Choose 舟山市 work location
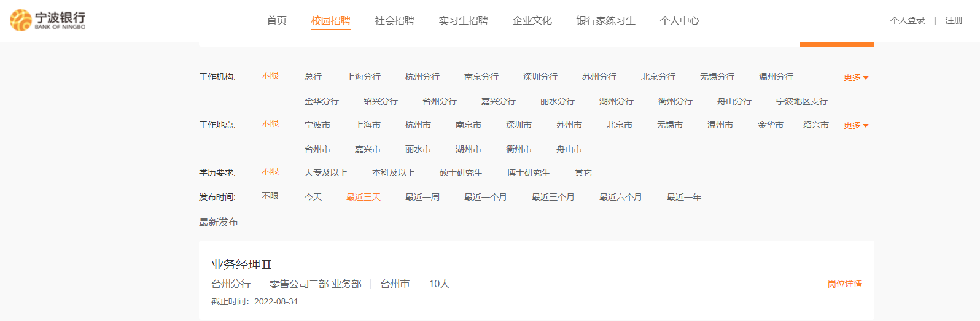Screen dimensions: 980x321 tap(569, 149)
